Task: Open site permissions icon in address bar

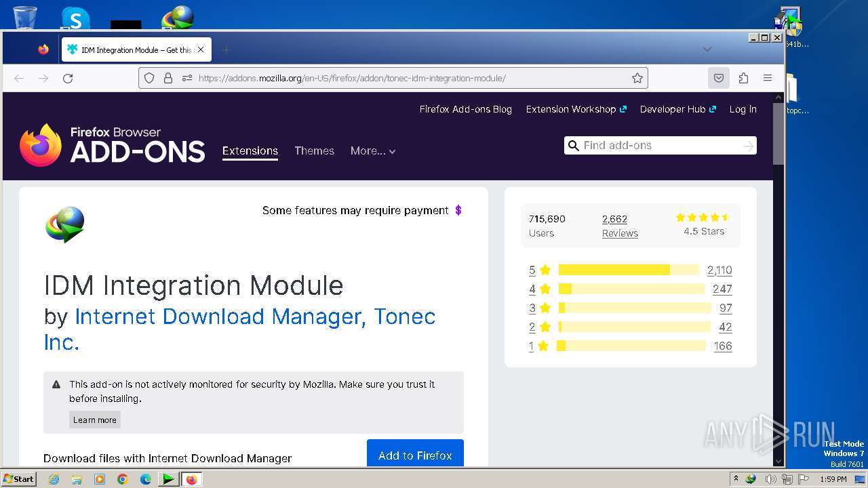Action: [187, 78]
